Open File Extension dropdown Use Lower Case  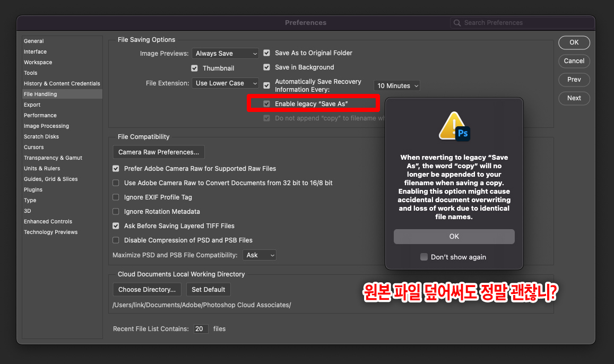(x=225, y=83)
